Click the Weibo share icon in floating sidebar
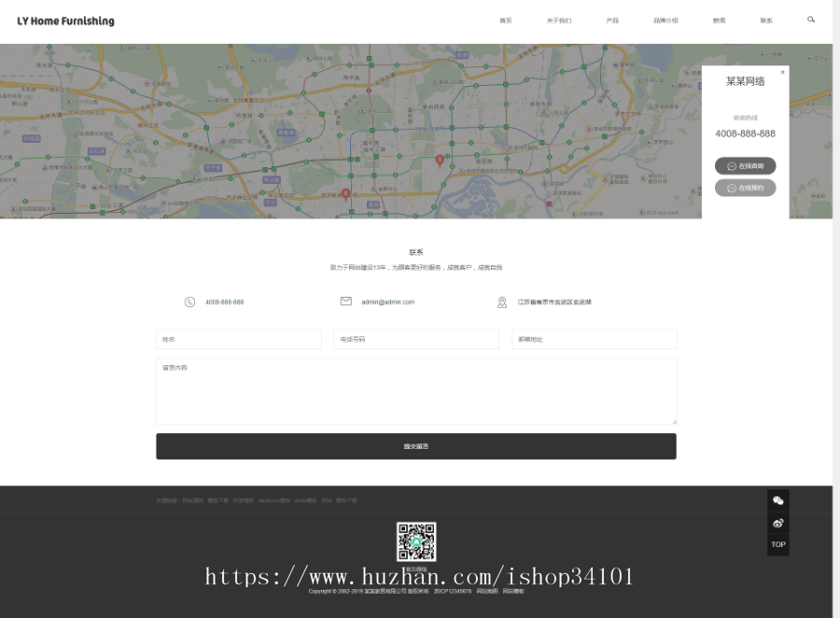Viewport: 840px width, 618px height. 777,523
